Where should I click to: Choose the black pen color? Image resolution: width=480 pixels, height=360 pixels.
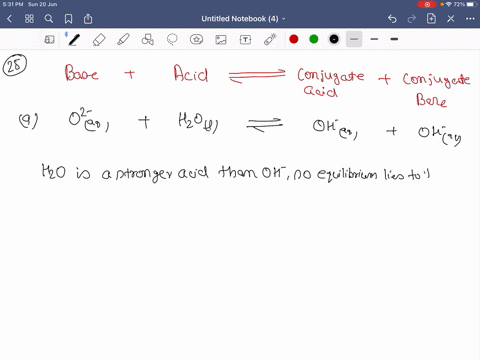334,39
